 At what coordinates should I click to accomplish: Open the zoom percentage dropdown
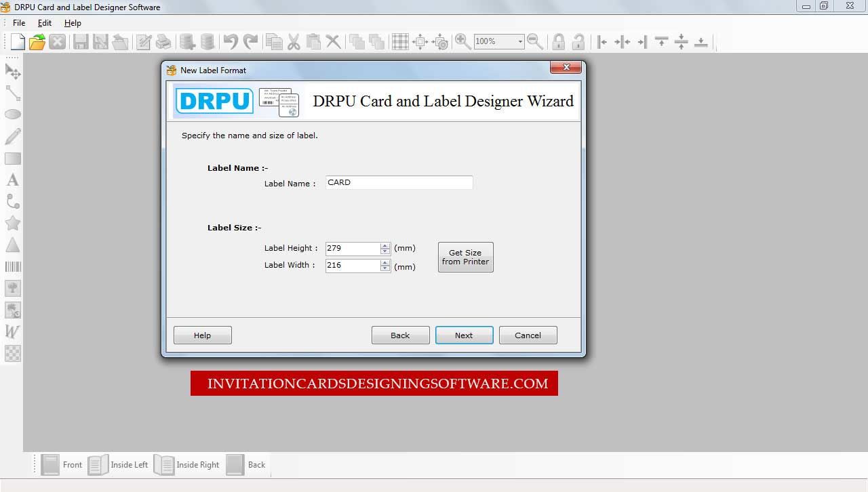point(520,42)
